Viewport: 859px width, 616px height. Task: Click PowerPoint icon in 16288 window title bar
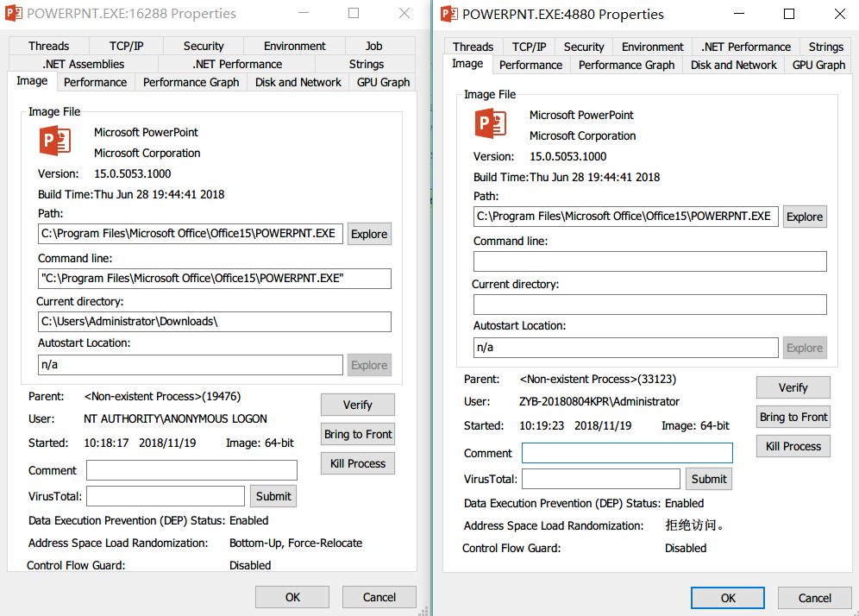[14, 13]
